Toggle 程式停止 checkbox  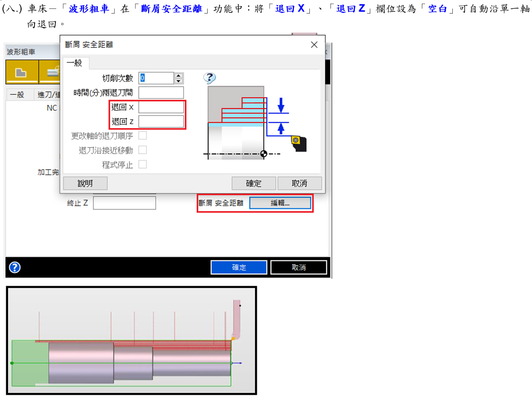pos(142,164)
